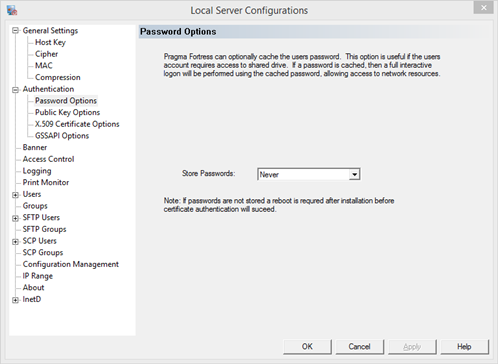Viewport: 498px width, 364px height.
Task: Click the Apply button
Action: (x=412, y=347)
